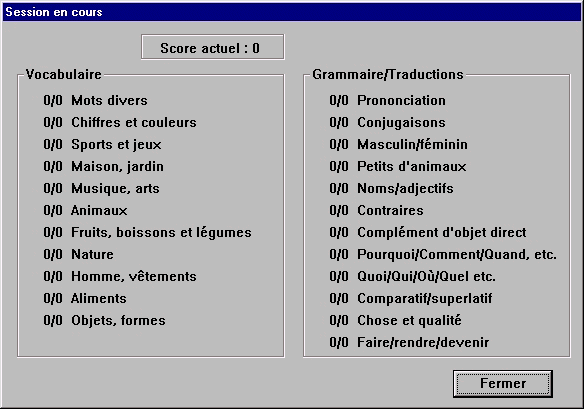Image resolution: width=584 pixels, height=409 pixels.
Task: Click the Musique, arts entry
Action: point(101,188)
